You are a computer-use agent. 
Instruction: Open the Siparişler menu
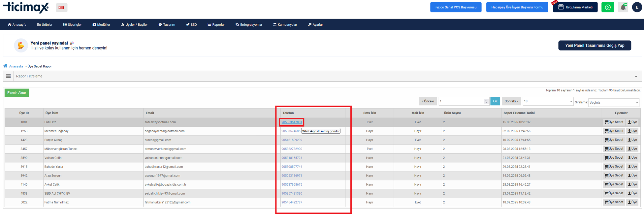(73, 25)
